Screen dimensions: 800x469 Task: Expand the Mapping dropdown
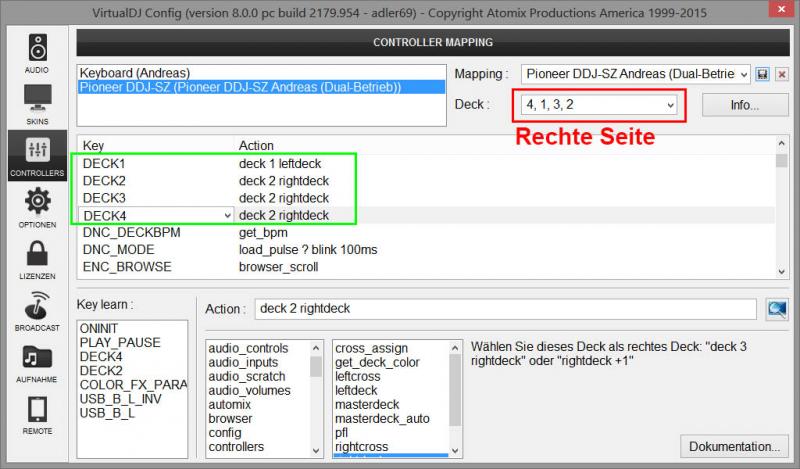point(741,75)
